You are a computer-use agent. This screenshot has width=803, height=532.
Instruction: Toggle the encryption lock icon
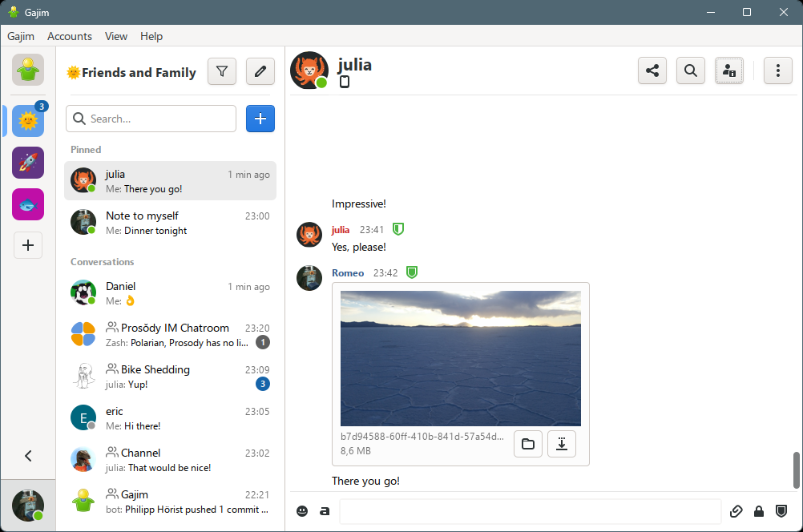pos(758,511)
